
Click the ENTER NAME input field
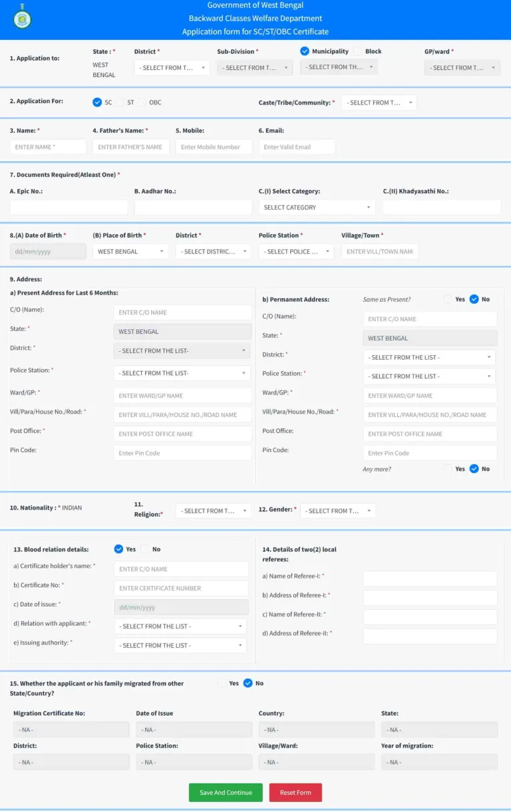[x=47, y=146]
